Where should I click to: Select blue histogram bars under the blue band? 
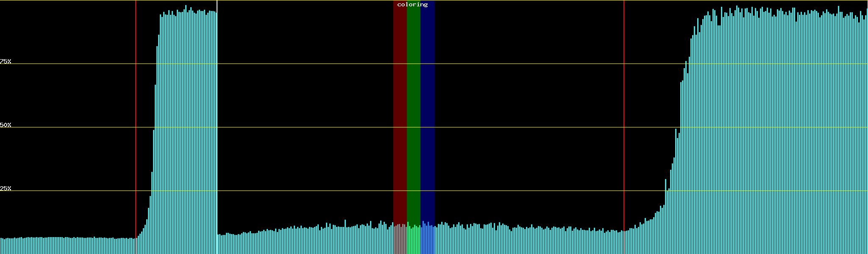(427, 240)
